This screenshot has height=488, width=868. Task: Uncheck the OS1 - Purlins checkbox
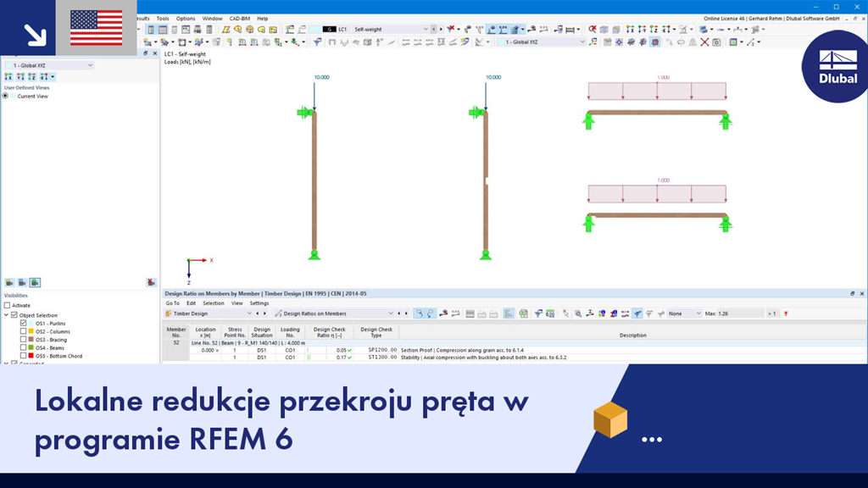(x=23, y=323)
